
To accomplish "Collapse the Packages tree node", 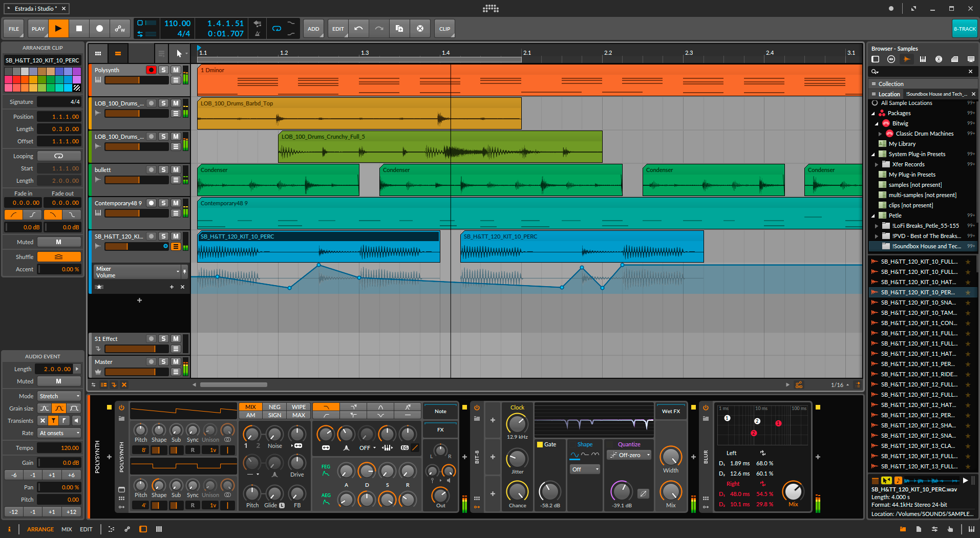I will (874, 114).
